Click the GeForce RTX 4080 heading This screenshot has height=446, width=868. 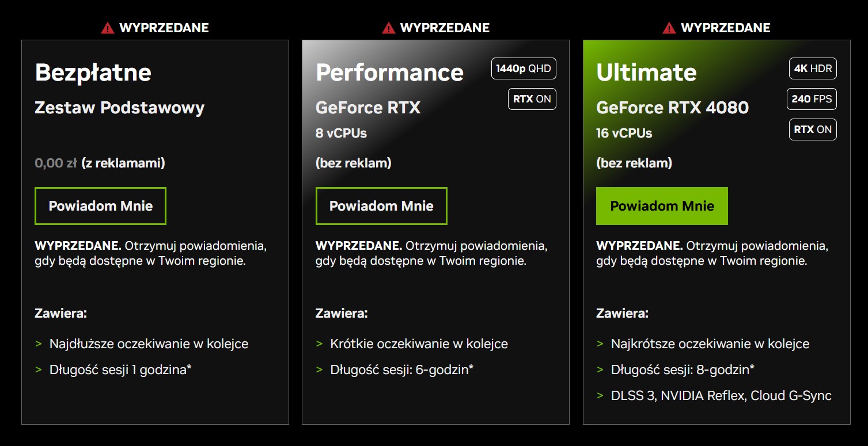[x=672, y=107]
